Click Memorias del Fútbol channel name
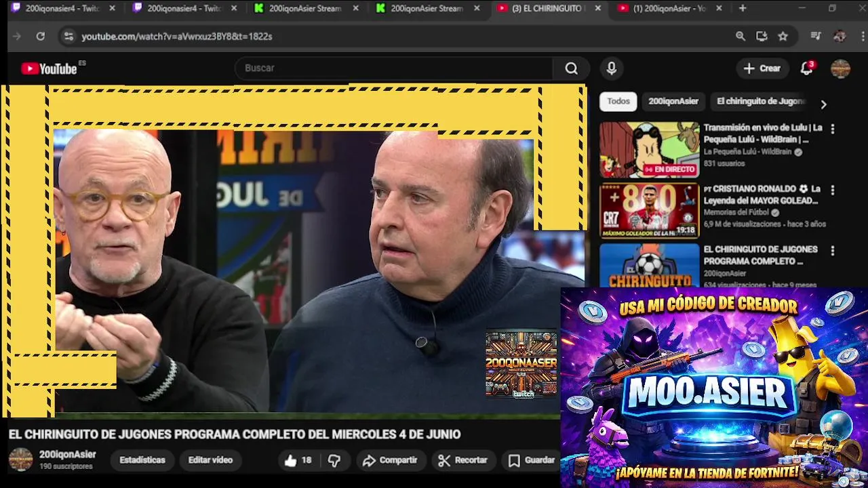This screenshot has width=868, height=488. (x=736, y=213)
